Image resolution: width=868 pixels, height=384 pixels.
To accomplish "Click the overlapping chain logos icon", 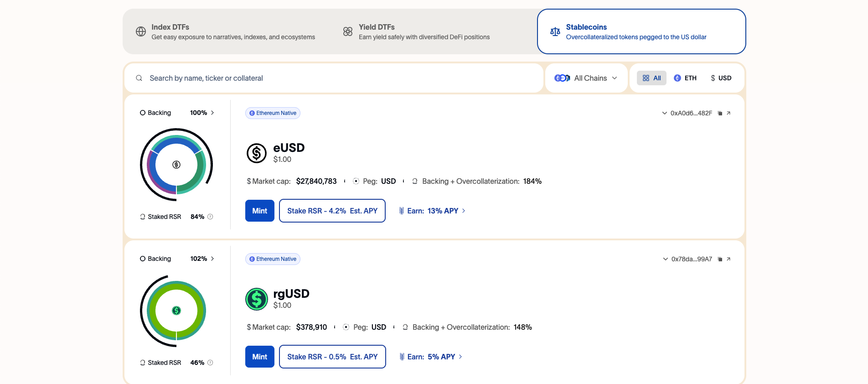I will click(562, 78).
